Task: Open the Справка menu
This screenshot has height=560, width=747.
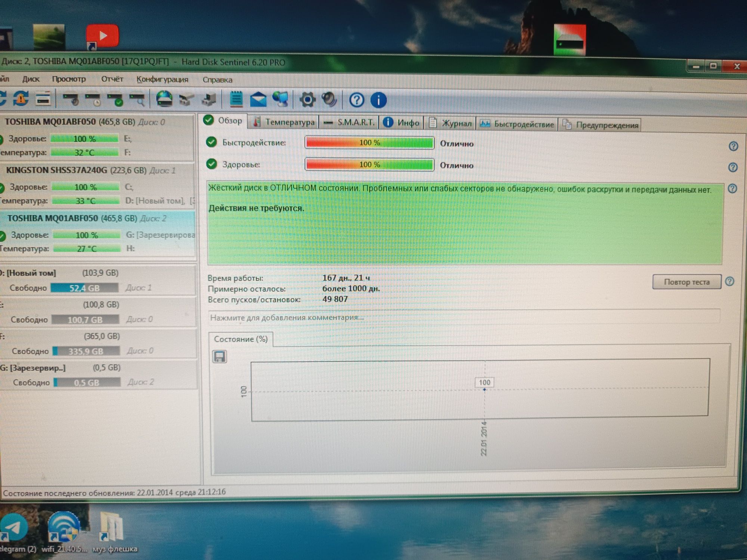Action: click(217, 80)
